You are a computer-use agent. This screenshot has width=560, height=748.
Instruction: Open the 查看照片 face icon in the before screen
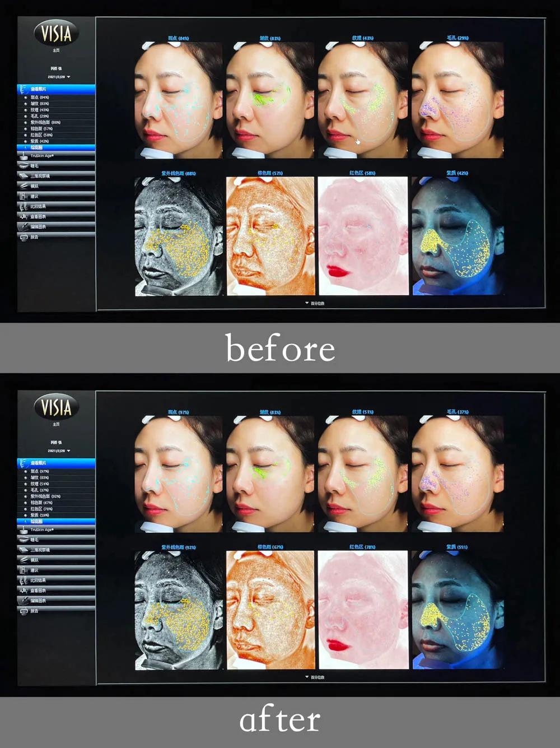(24, 89)
